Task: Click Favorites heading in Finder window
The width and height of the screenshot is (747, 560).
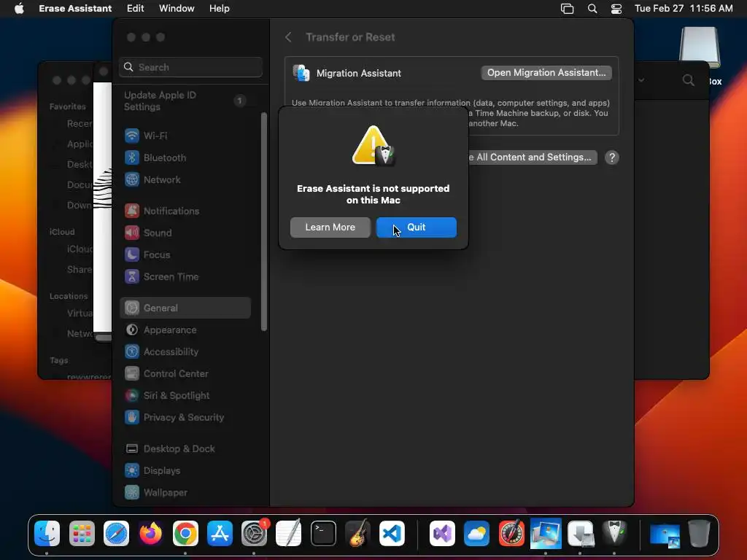Action: (68, 106)
